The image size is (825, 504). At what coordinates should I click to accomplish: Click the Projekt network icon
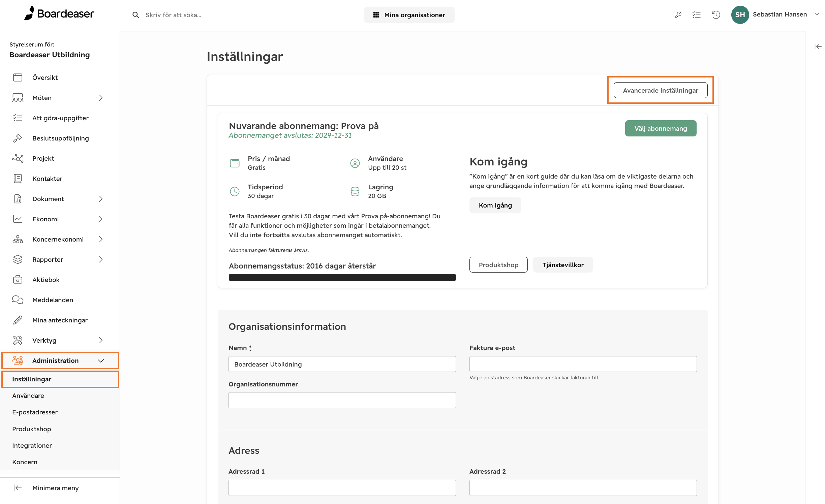(18, 158)
